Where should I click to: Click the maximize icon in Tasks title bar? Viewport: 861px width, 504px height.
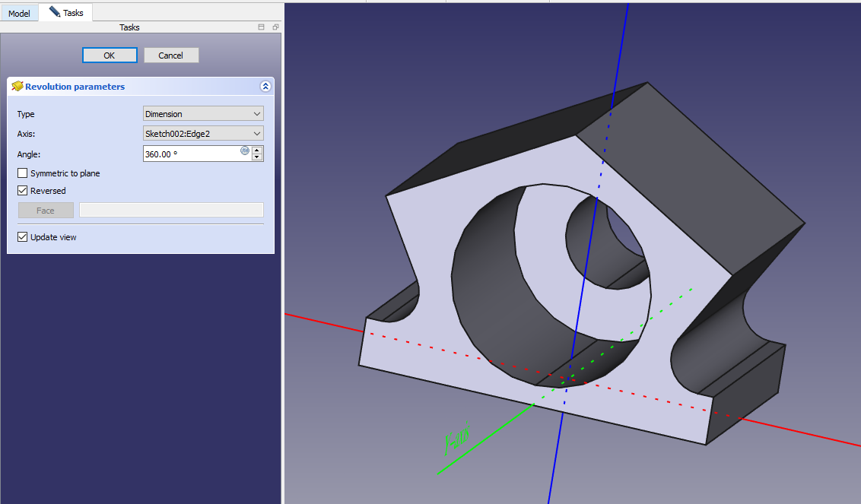262,27
